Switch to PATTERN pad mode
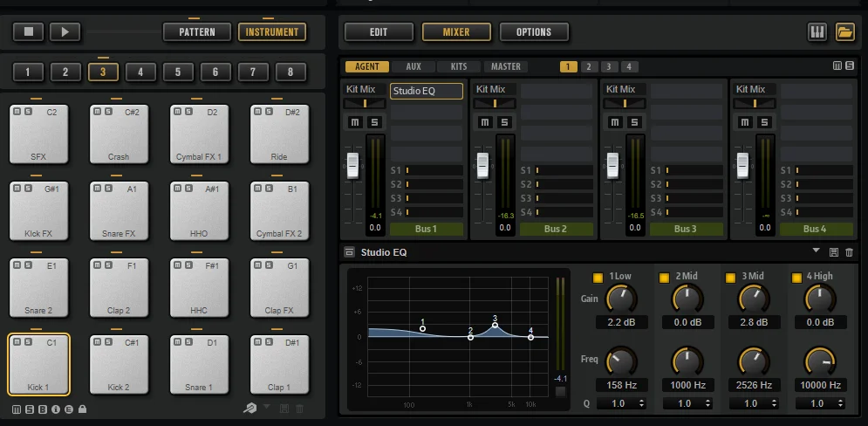The image size is (868, 426). 197,32
